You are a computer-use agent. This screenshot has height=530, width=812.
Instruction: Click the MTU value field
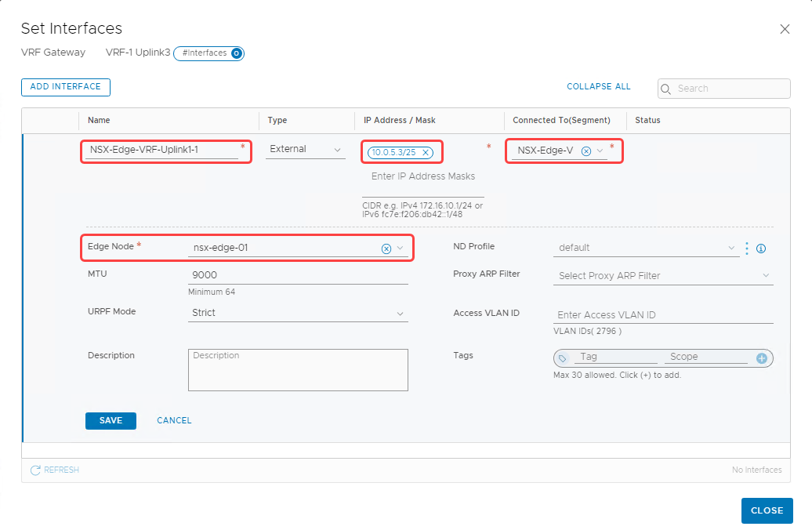tap(298, 275)
